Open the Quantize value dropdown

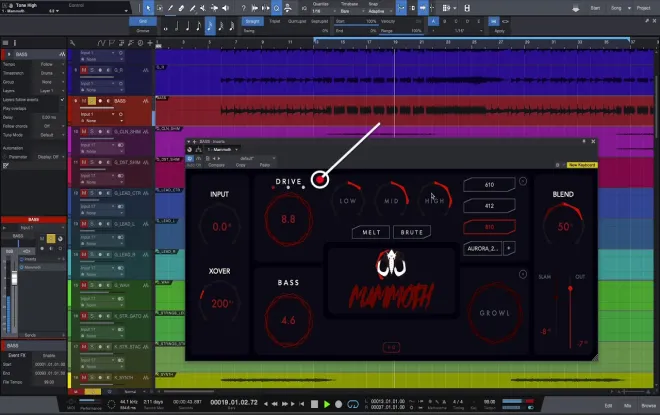[325, 11]
